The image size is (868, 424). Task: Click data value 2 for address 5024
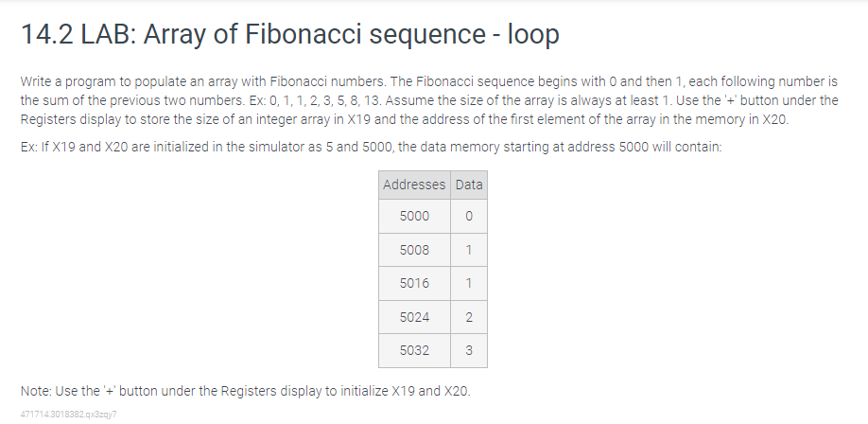(x=469, y=317)
